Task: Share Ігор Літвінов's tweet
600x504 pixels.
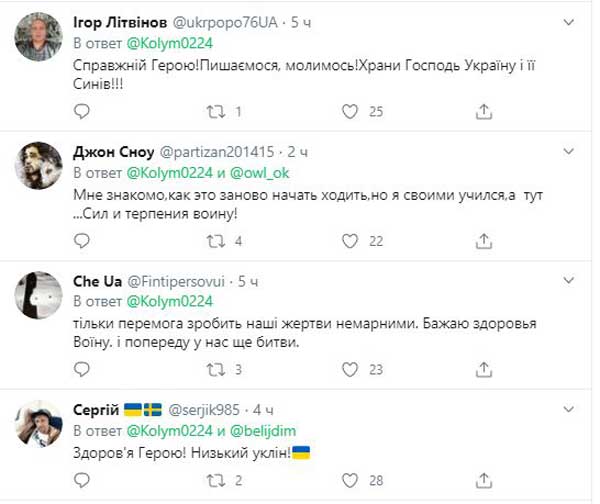Action: pyautogui.click(x=485, y=111)
